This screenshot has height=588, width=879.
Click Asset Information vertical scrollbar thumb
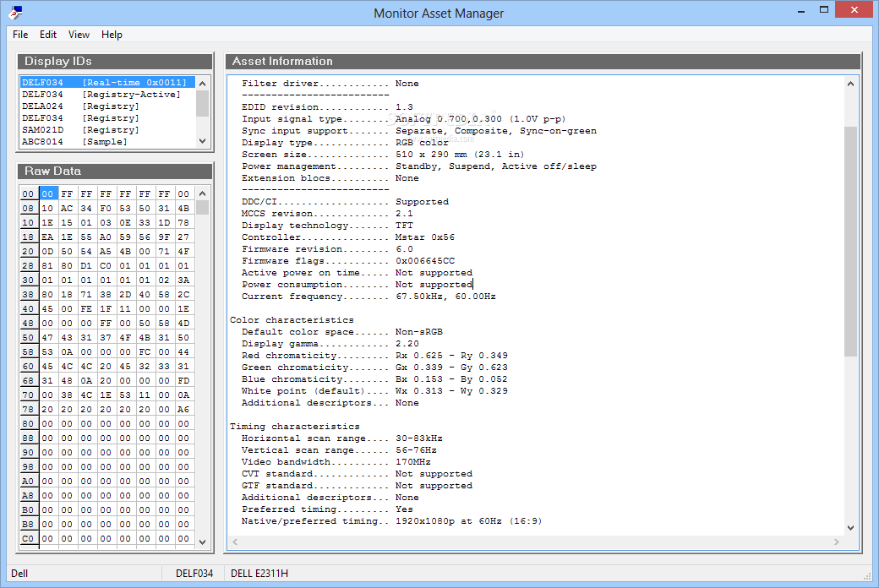coord(850,241)
